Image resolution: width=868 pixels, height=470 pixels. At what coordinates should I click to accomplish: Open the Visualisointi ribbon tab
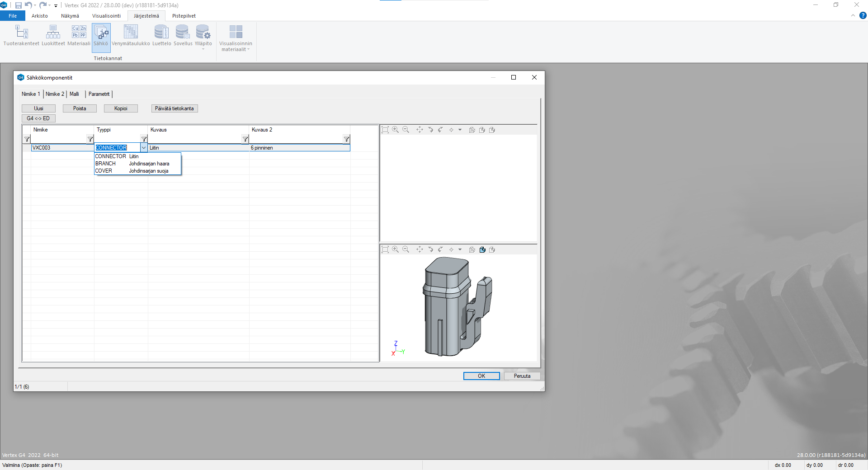[x=106, y=16]
